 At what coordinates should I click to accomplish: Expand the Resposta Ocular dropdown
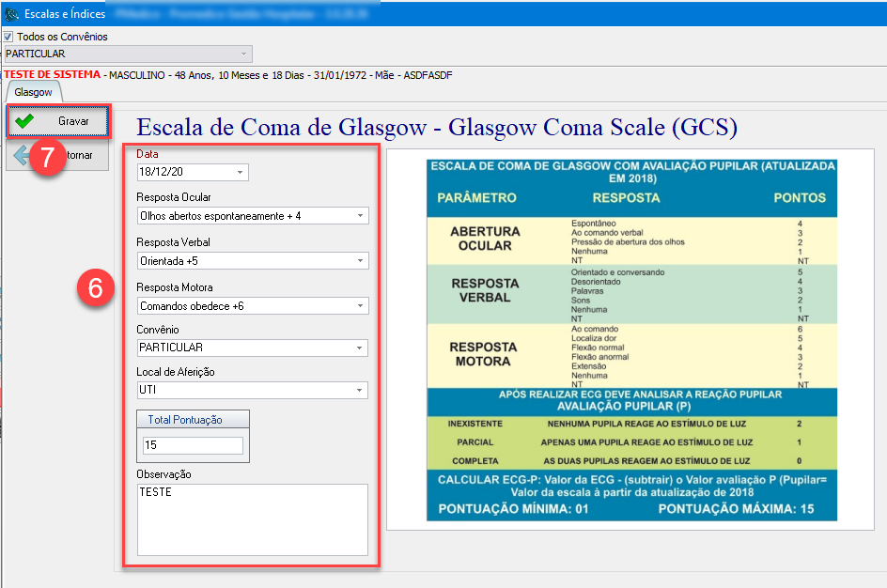tap(361, 216)
